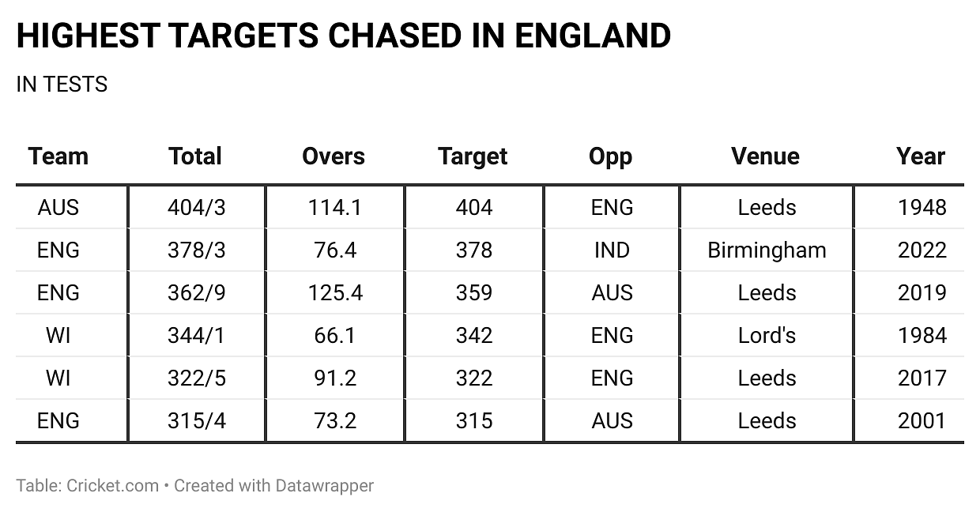
Task: Click the 125.4 overs cell
Action: [335, 293]
